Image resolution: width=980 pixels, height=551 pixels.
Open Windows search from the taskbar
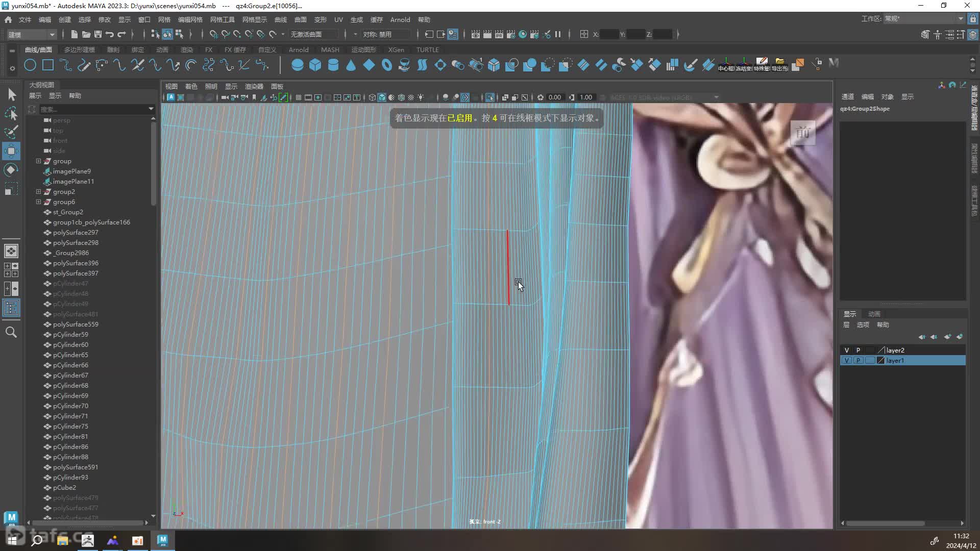coord(37,540)
